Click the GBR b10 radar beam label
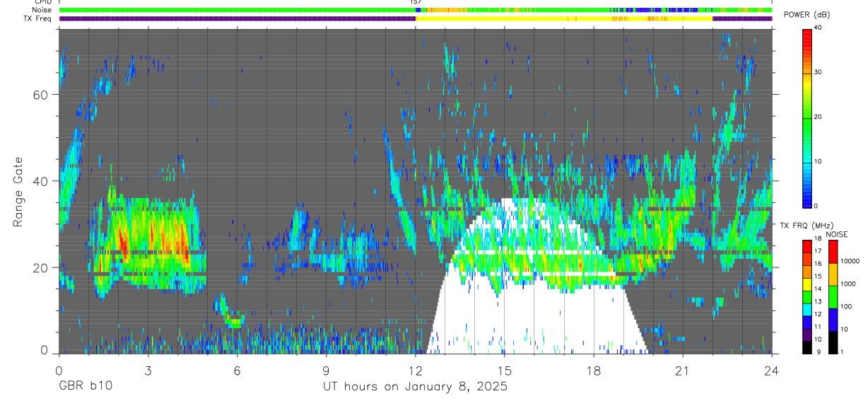The width and height of the screenshot is (868, 401). pos(85,387)
